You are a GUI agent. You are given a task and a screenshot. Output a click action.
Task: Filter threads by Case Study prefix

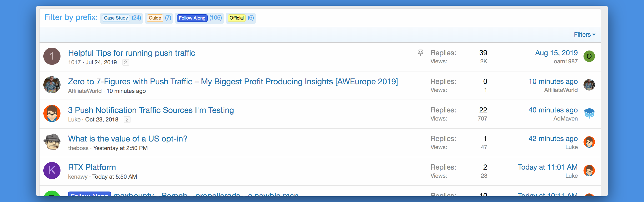coord(116,18)
